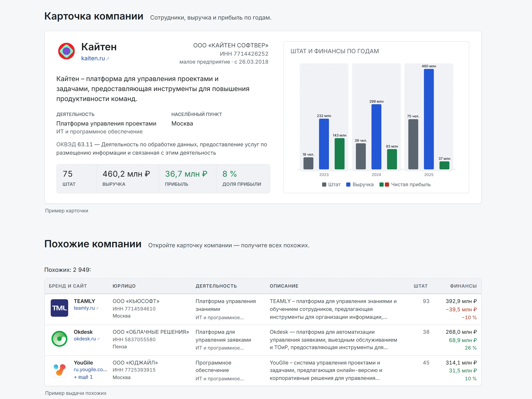This screenshot has width=532, height=399.
Task: Open the ru.yougile.co... link
Action: click(90, 370)
